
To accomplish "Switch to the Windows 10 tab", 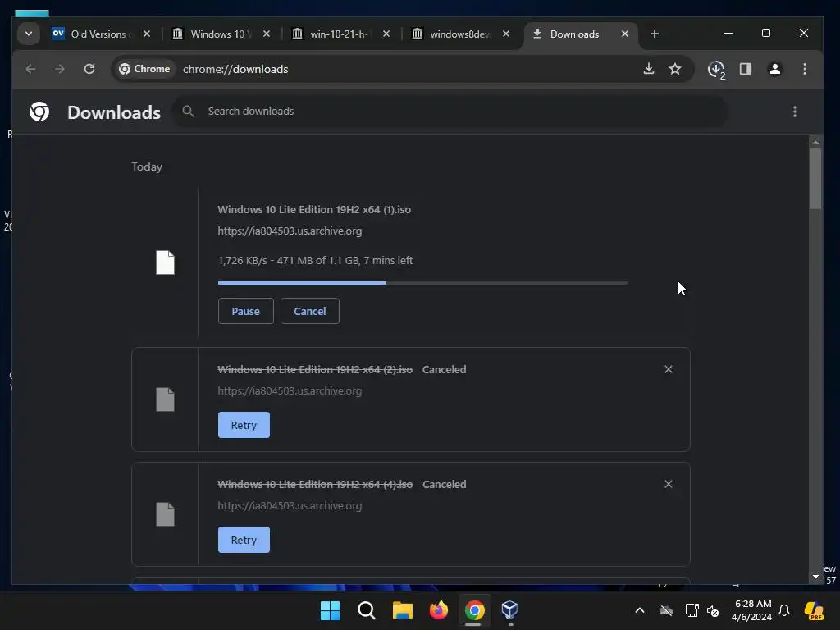I will click(x=221, y=34).
